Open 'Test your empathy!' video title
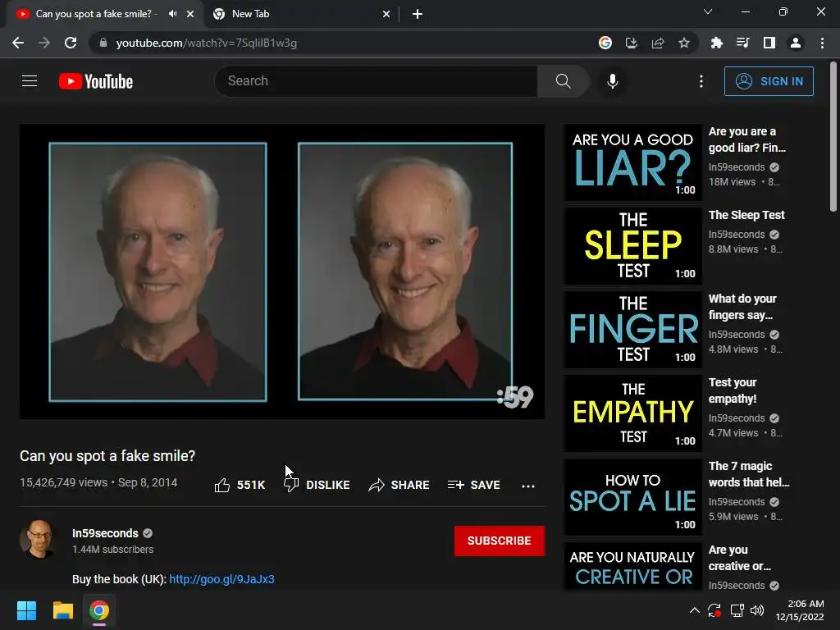 [733, 390]
